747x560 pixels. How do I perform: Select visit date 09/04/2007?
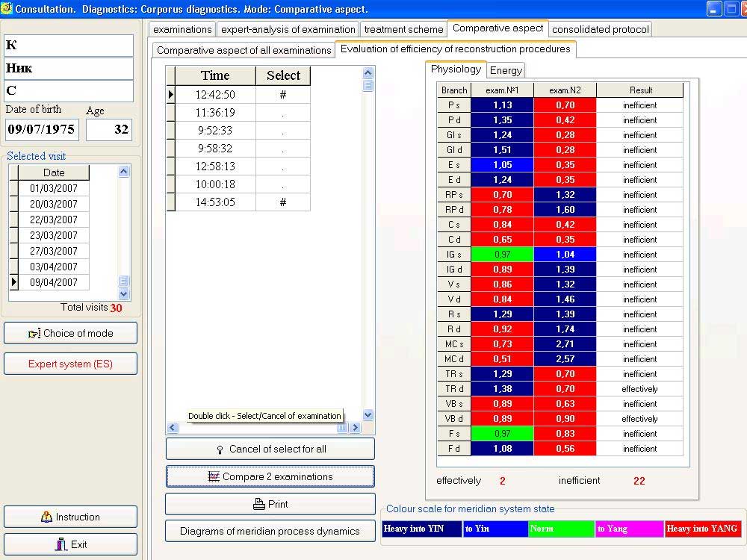(53, 283)
